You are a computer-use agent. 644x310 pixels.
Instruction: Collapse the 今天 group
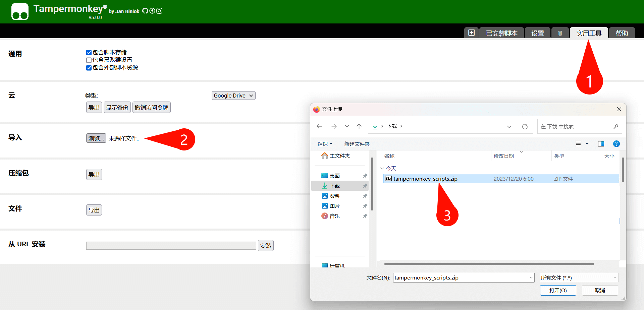(382, 168)
